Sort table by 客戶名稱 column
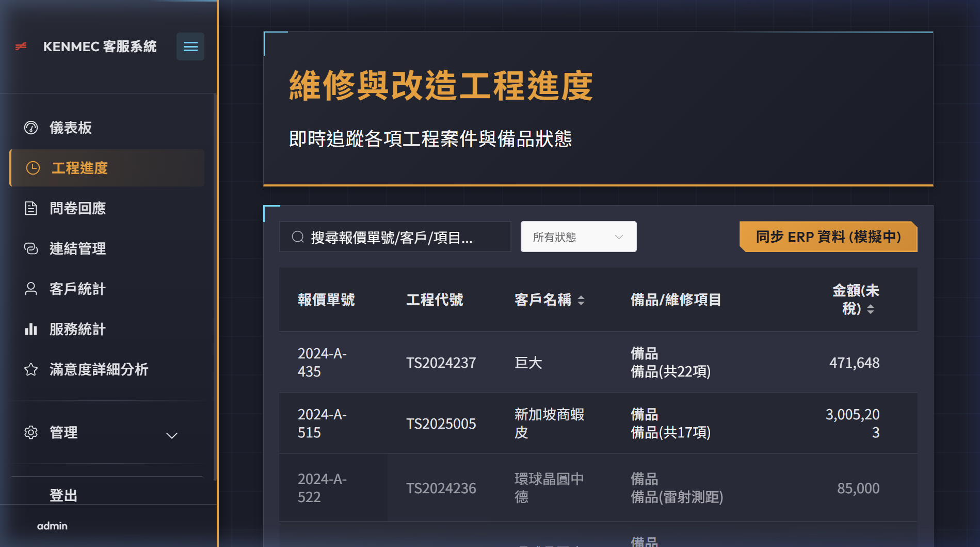This screenshot has height=547, width=980. pos(581,300)
